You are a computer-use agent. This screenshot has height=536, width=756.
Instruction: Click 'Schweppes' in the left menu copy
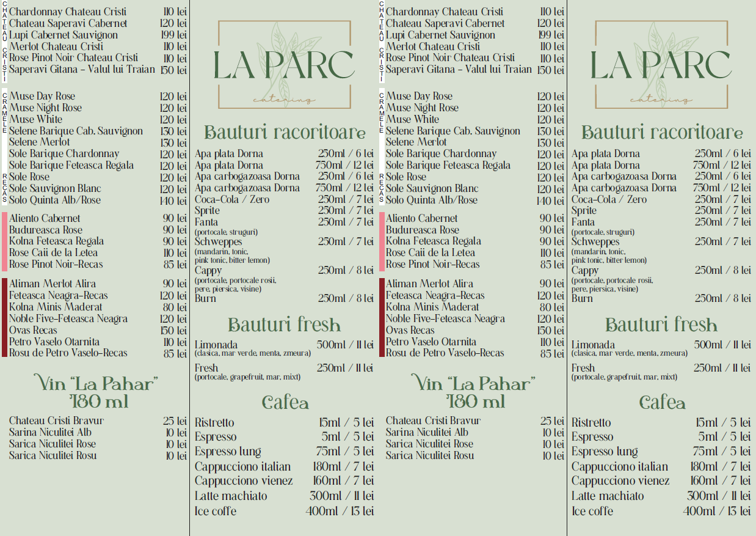tap(218, 241)
